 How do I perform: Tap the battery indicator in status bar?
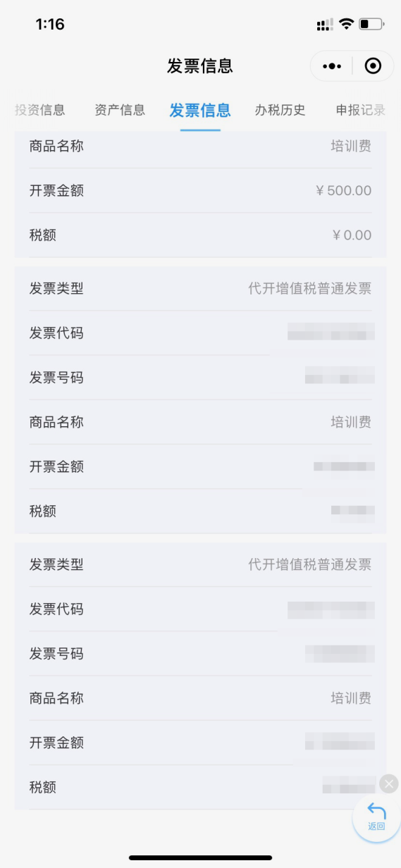pyautogui.click(x=371, y=24)
